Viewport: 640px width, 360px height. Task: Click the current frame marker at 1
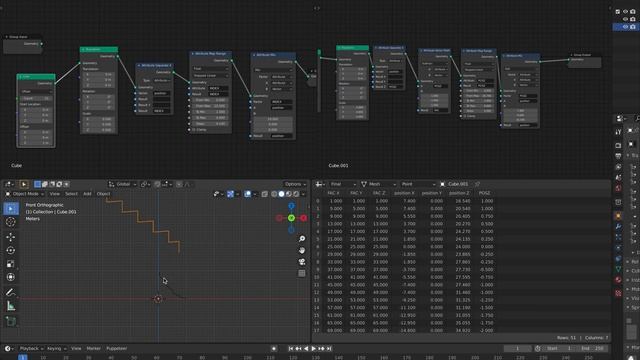point(22,357)
